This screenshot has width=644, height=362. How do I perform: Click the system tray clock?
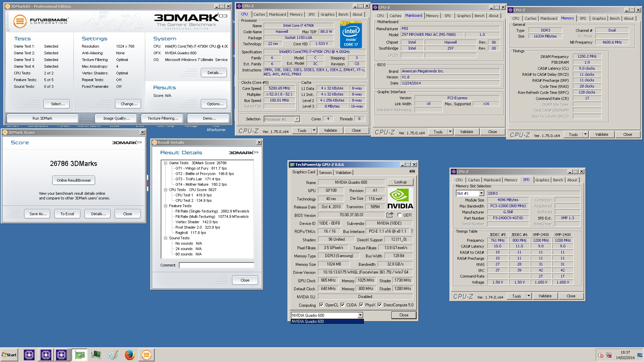tap(625, 355)
